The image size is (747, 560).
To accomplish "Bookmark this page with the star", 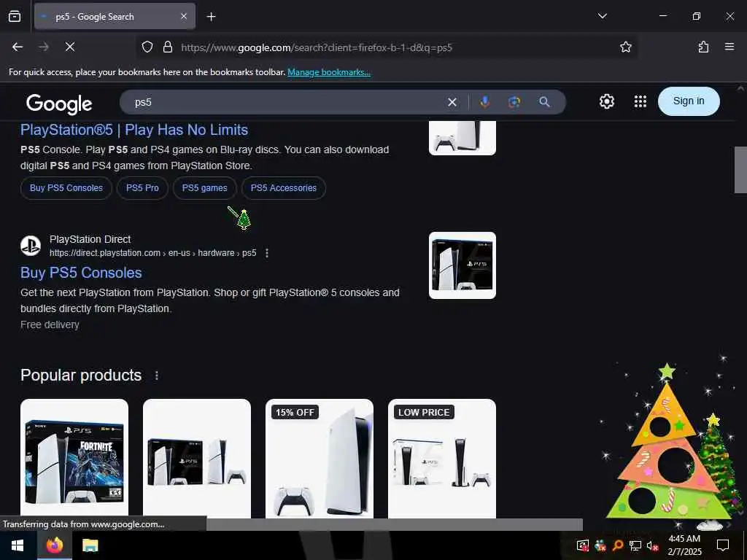I will 625,47.
